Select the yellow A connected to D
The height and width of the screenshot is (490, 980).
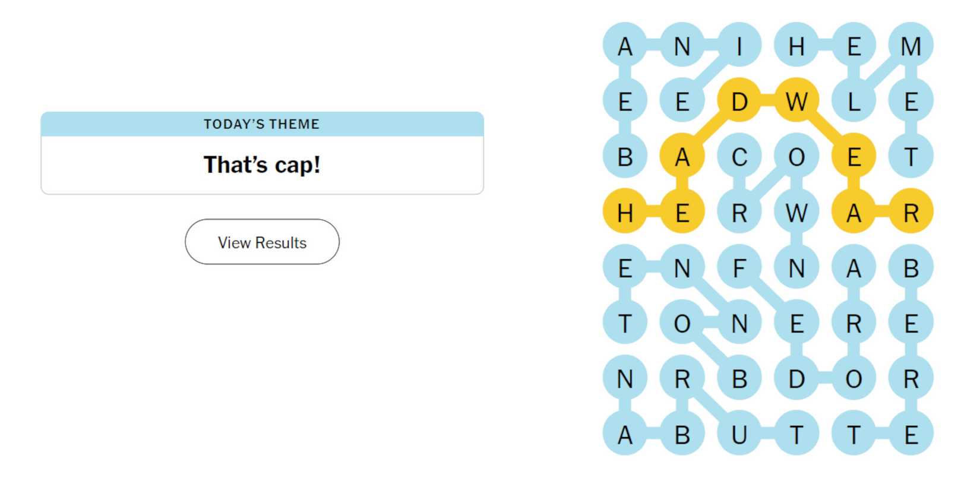tap(682, 156)
